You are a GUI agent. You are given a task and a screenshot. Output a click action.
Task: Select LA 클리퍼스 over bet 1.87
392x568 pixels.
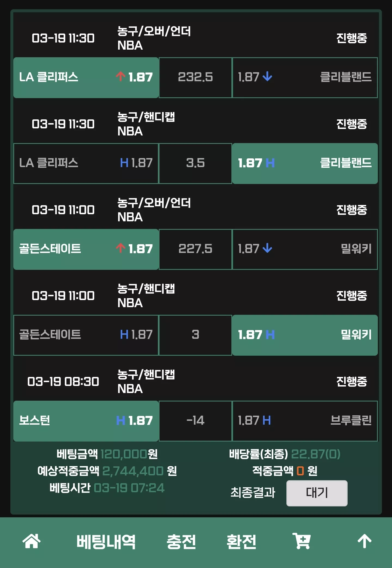[x=86, y=78]
